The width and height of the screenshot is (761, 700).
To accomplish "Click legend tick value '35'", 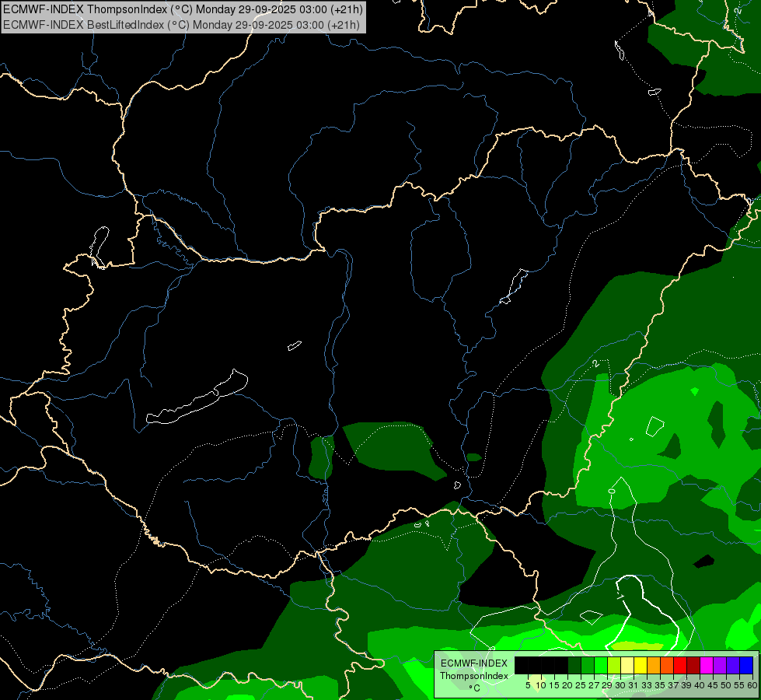I will [x=661, y=685].
